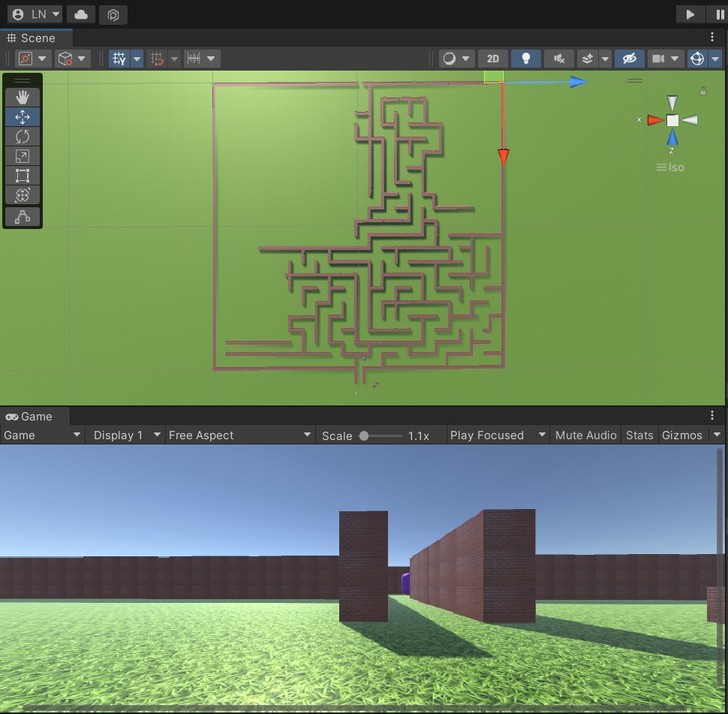Screen dimensions: 728x714
Task: Expand the pivot position dropdown arrow
Action: (x=42, y=59)
